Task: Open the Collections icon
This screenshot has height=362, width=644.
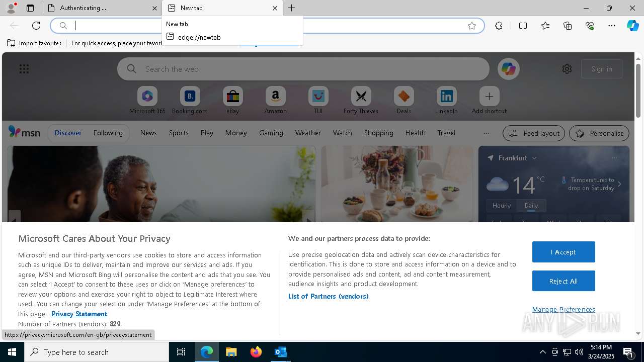Action: coord(568,26)
